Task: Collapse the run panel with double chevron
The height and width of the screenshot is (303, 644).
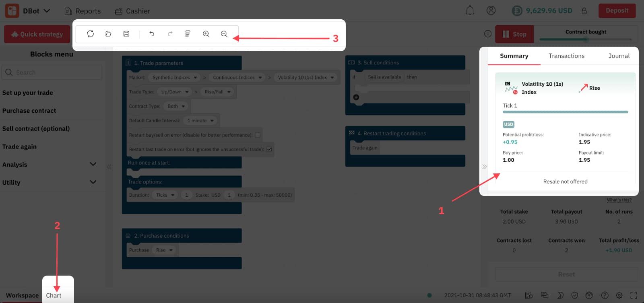Action: pyautogui.click(x=484, y=167)
